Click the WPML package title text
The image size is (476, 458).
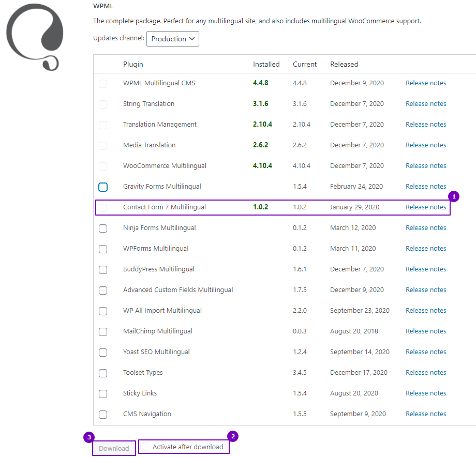(x=103, y=6)
